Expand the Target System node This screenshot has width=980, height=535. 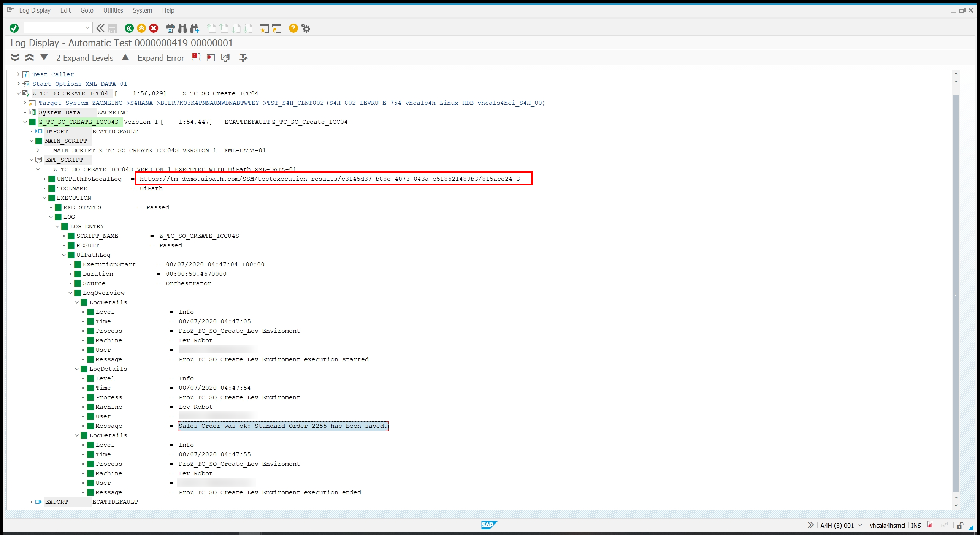click(x=25, y=103)
